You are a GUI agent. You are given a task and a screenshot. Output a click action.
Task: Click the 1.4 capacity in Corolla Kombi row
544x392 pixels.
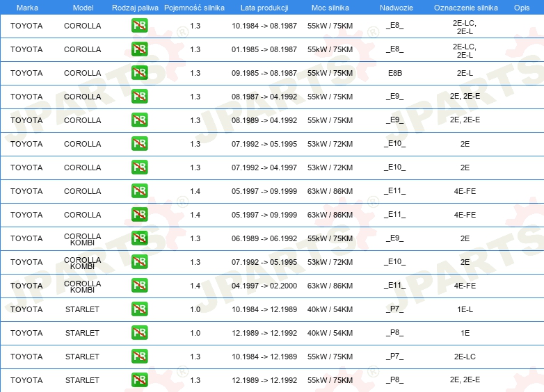click(x=195, y=286)
